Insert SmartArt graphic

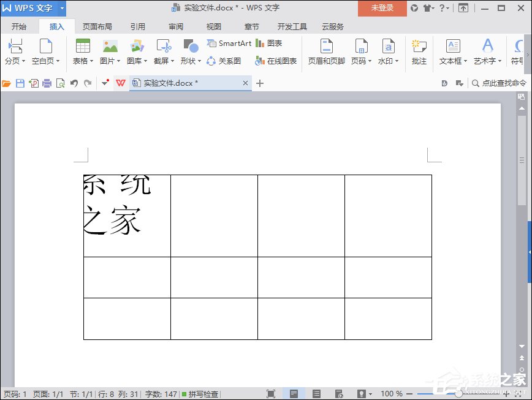[x=229, y=44]
